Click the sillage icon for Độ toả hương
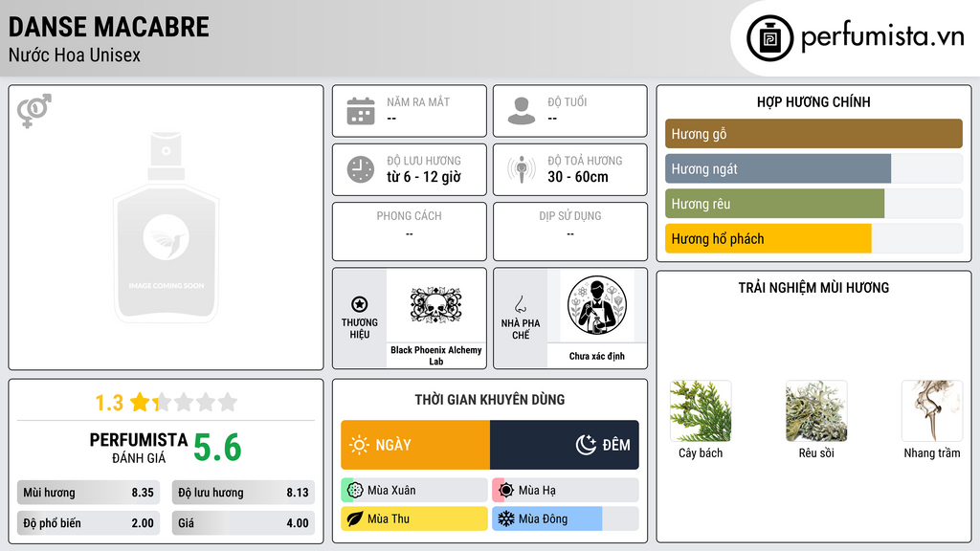This screenshot has height=551, width=980. (x=522, y=169)
